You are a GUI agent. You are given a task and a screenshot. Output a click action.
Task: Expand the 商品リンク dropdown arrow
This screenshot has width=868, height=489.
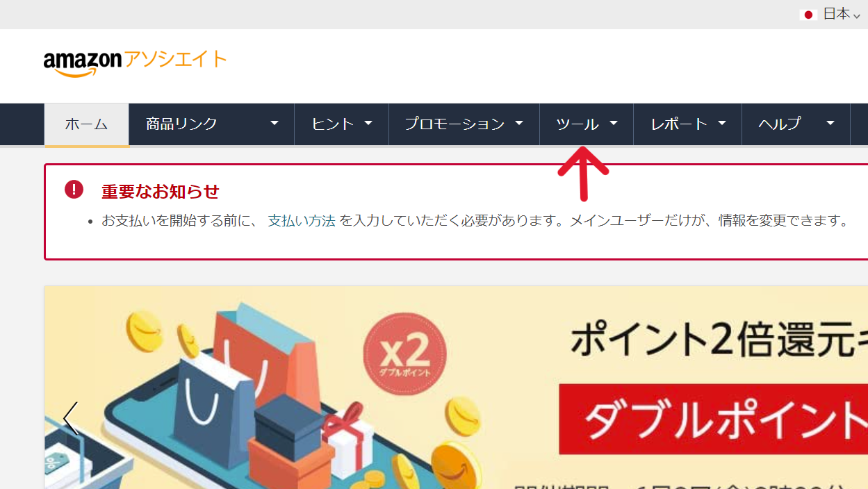pyautogui.click(x=275, y=124)
